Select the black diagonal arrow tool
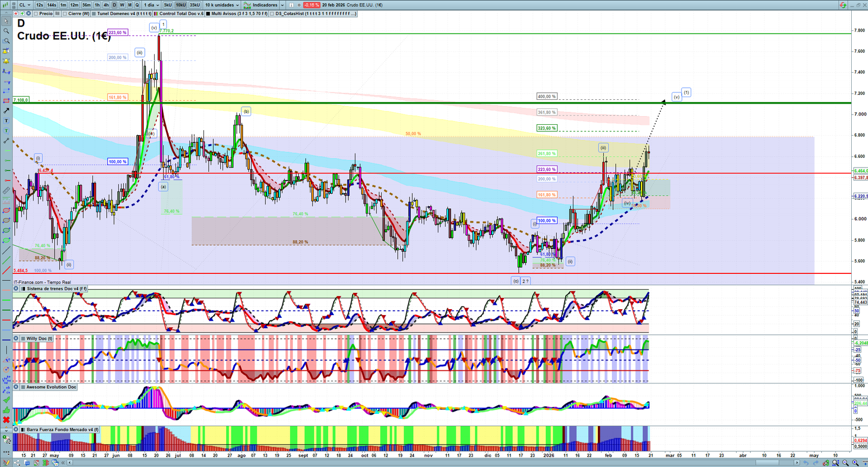This screenshot has width=868, height=467. [x=7, y=111]
